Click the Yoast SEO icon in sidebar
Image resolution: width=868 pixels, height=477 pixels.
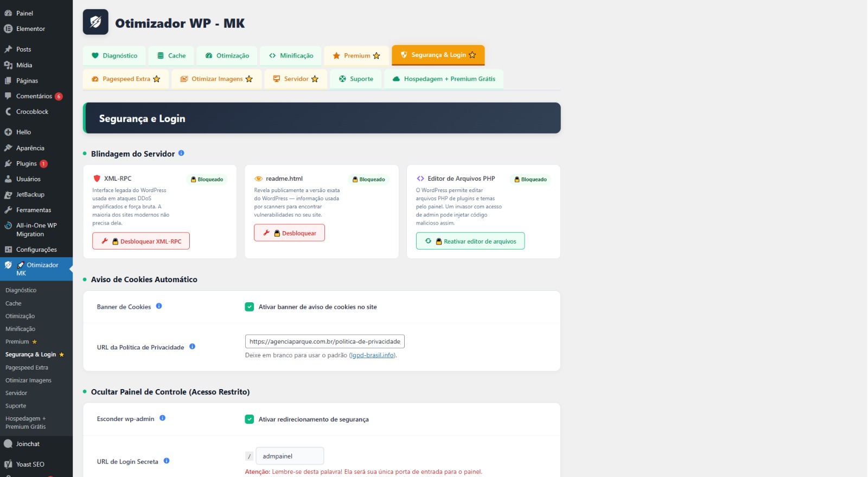(8, 464)
